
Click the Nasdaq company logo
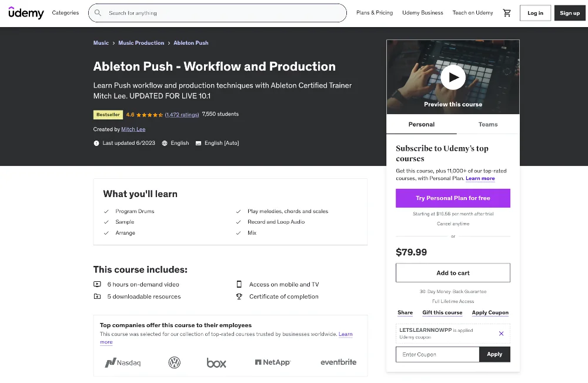pyautogui.click(x=123, y=362)
